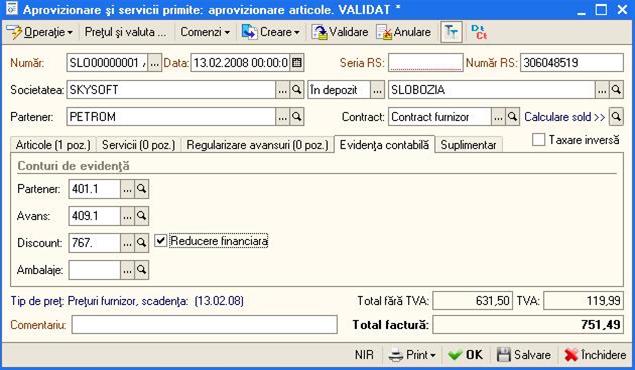
Task: Click the Calculare sold >> link
Action: [x=565, y=117]
